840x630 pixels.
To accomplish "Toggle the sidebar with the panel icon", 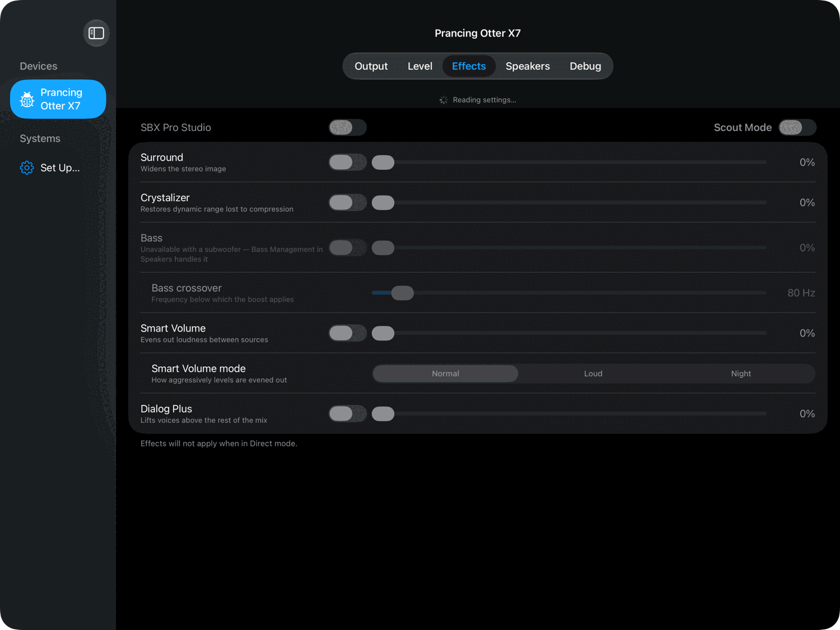I will click(x=96, y=33).
